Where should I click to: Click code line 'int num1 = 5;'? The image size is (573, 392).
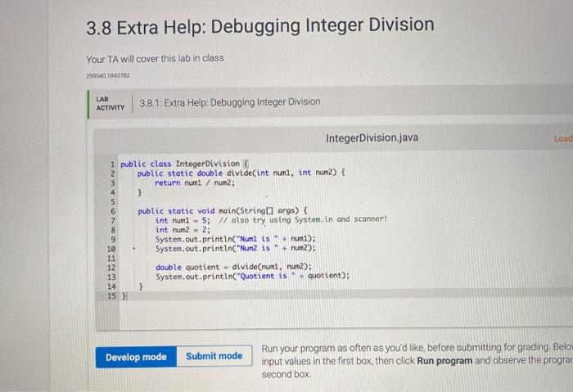[x=183, y=220]
